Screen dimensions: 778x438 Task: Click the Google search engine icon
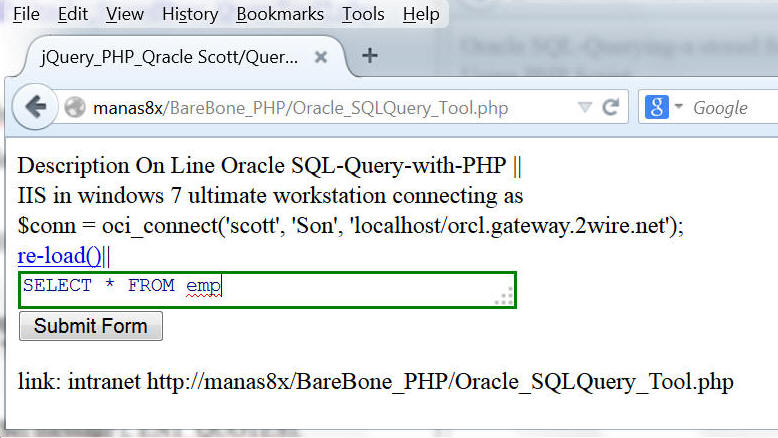coord(656,107)
